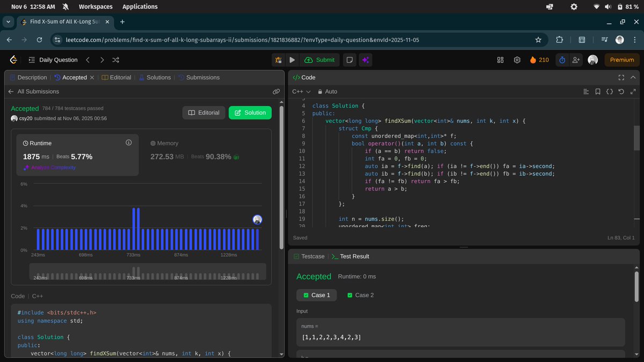Open the gray Editorial button

[203, 113]
